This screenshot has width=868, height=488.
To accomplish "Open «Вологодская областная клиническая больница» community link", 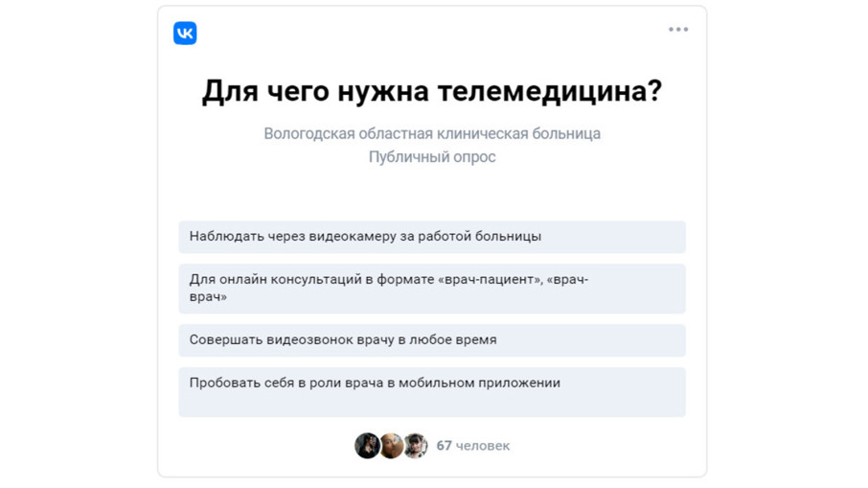I will click(432, 133).
